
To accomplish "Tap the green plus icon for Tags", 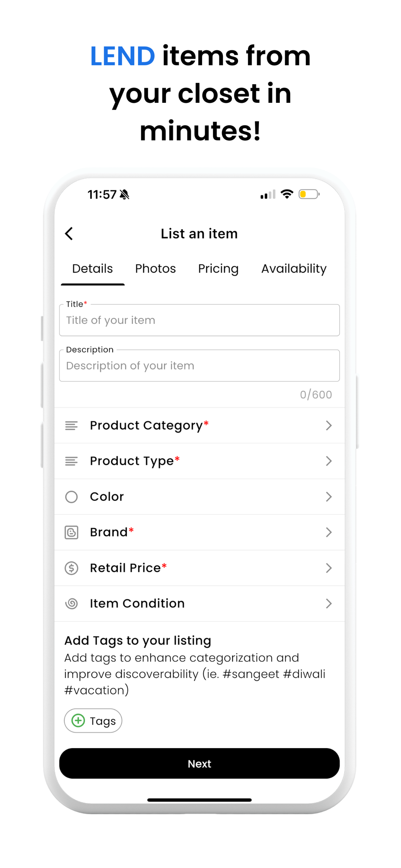I will 78,721.
